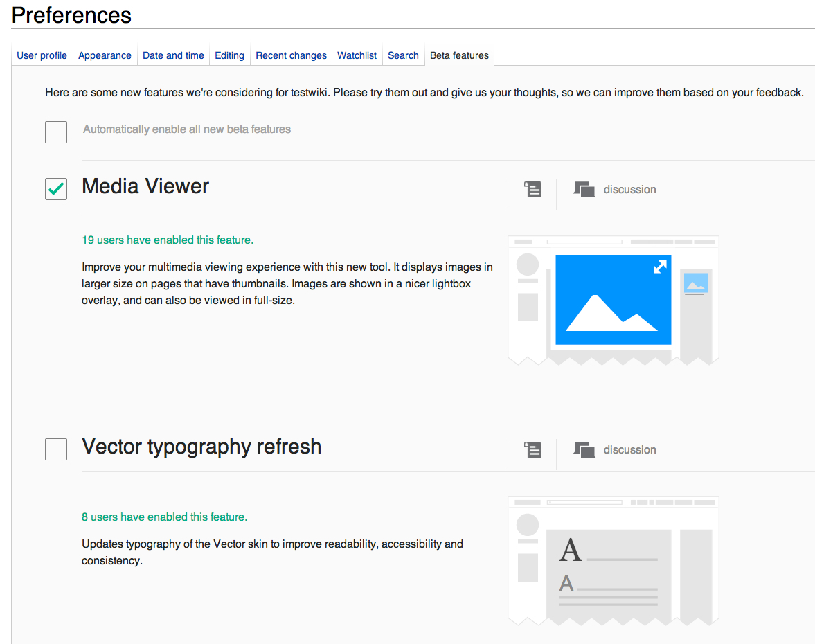This screenshot has width=815, height=644.
Task: Disable the Media Viewer feature checkbox
Action: pyautogui.click(x=55, y=188)
